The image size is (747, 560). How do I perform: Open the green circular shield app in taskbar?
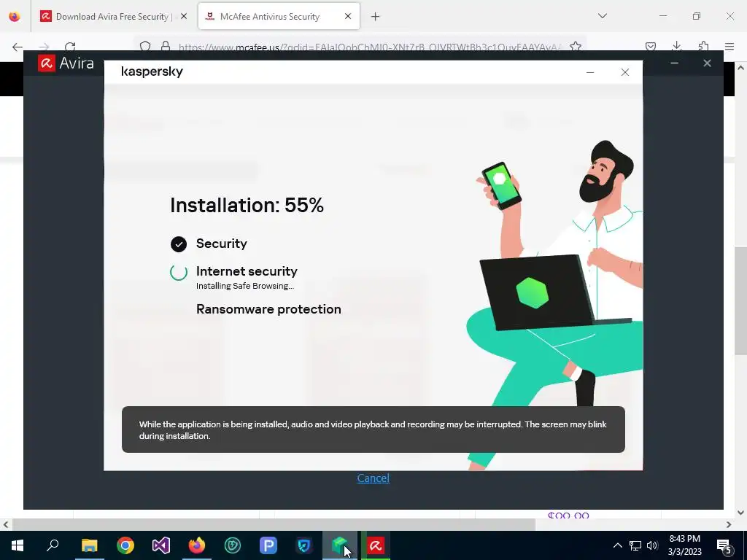click(233, 545)
